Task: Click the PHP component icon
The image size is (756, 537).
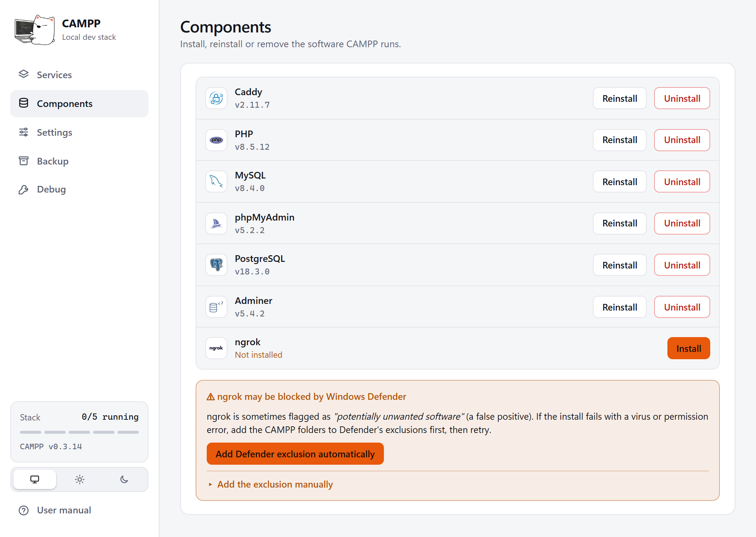Action: click(x=216, y=140)
